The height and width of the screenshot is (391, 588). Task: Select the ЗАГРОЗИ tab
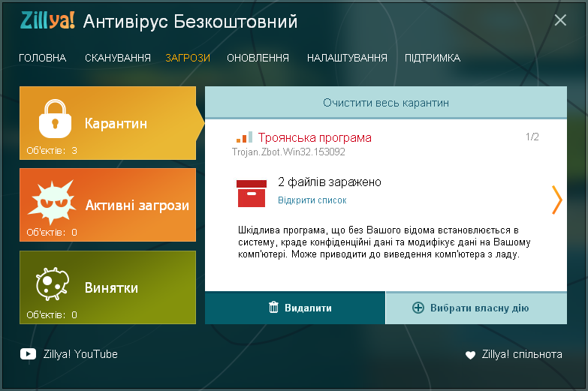188,58
